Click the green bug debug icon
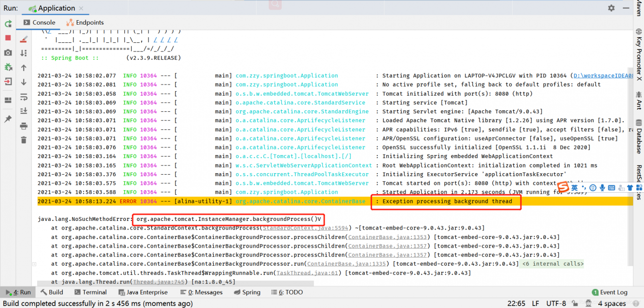644x308 pixels. 8,67
